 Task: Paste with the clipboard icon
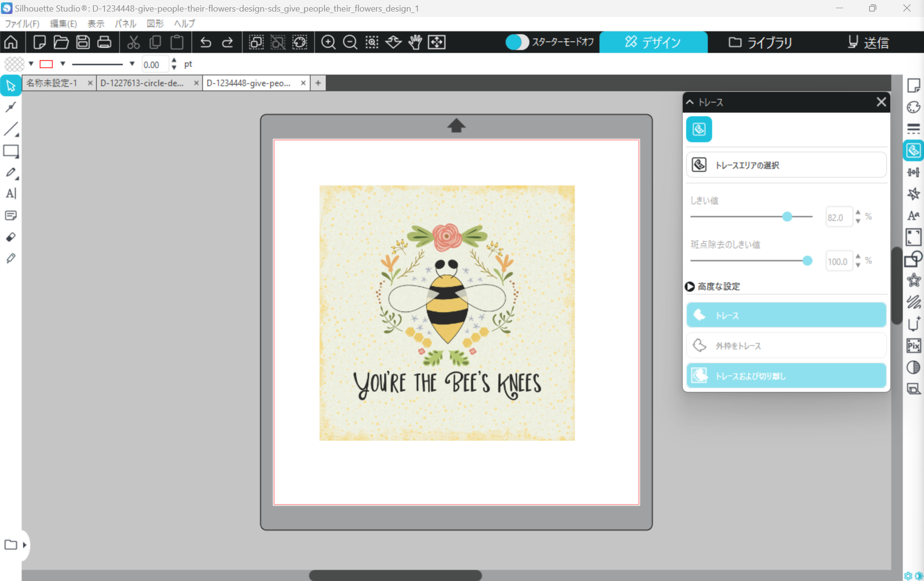click(x=177, y=42)
